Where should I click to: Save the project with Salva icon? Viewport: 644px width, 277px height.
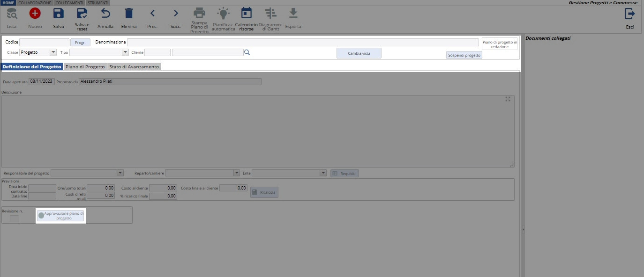pyautogui.click(x=59, y=14)
